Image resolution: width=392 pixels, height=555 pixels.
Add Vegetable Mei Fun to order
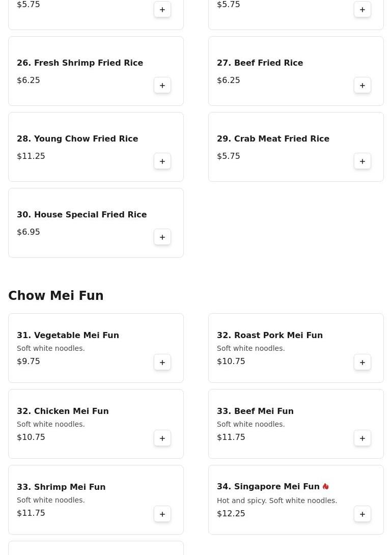click(162, 363)
